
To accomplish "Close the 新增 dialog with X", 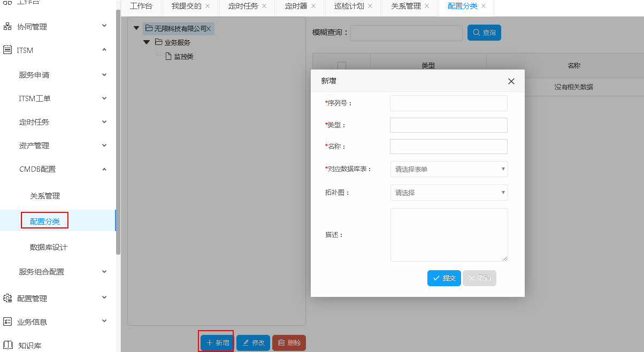I will (511, 81).
